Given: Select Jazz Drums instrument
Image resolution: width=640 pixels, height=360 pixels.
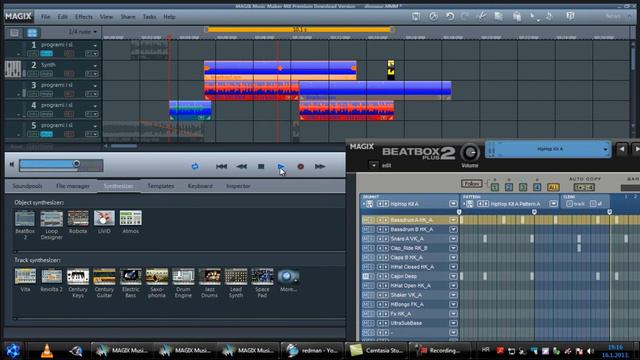Looking at the screenshot, I should click(209, 276).
